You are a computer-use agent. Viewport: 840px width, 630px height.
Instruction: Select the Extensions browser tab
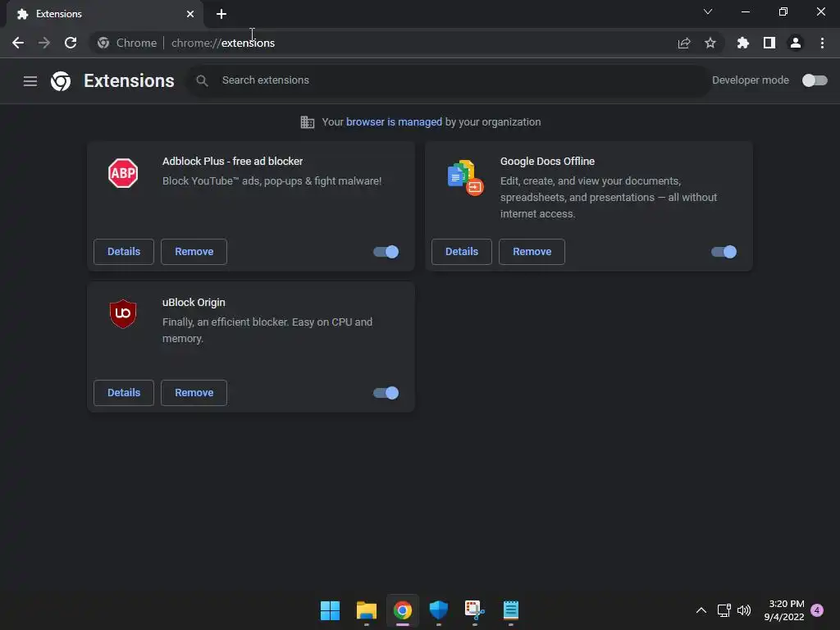click(104, 14)
